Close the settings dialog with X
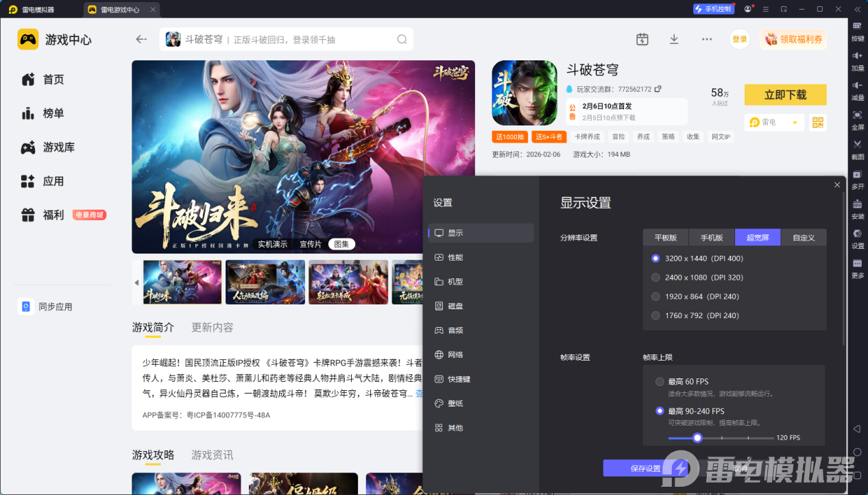The width and height of the screenshot is (868, 495). [x=837, y=184]
